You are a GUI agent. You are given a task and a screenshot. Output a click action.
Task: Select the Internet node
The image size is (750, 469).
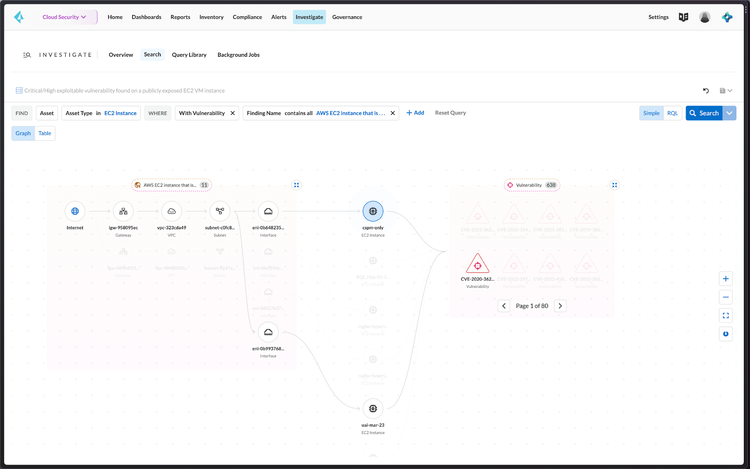click(75, 211)
